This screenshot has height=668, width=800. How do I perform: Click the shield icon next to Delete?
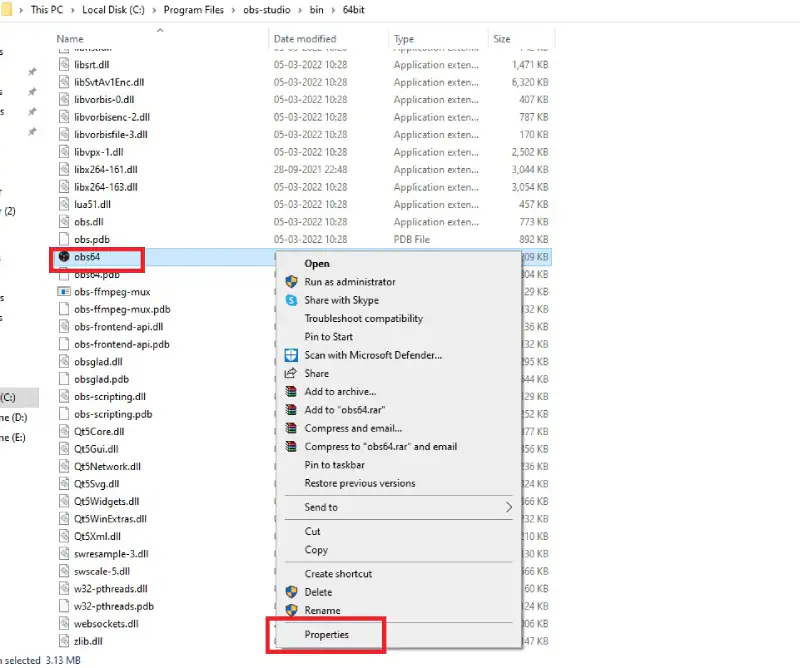coord(291,592)
